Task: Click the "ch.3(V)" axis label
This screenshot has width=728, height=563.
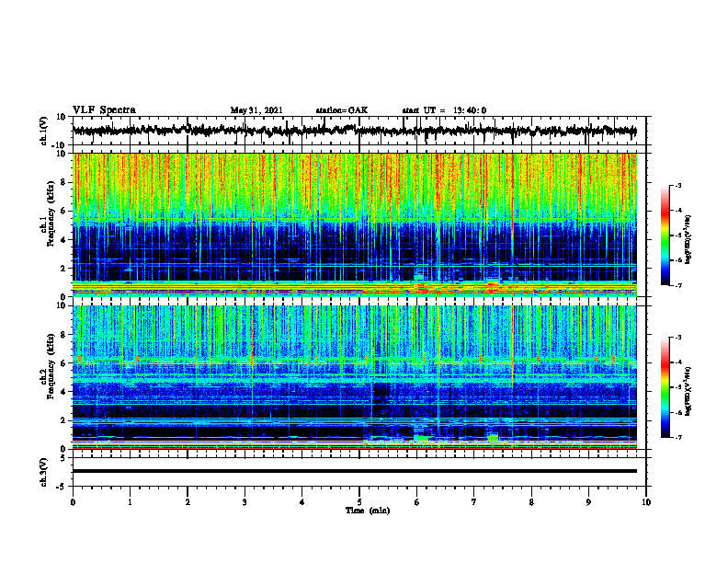Action: tap(44, 472)
